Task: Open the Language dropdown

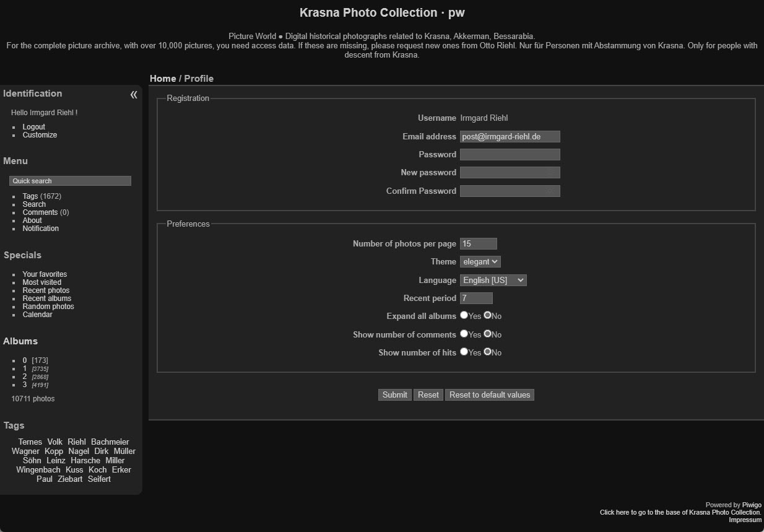Action: (x=493, y=280)
